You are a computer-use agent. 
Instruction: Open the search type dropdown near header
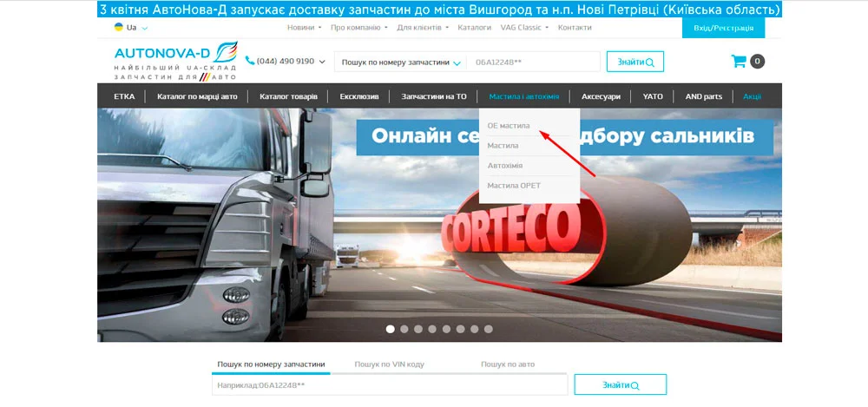(x=401, y=62)
